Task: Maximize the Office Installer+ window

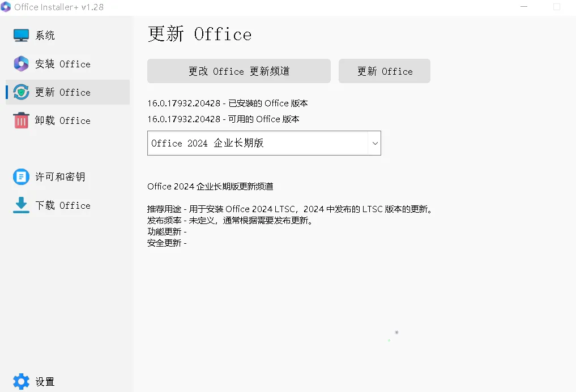Action: (x=557, y=7)
